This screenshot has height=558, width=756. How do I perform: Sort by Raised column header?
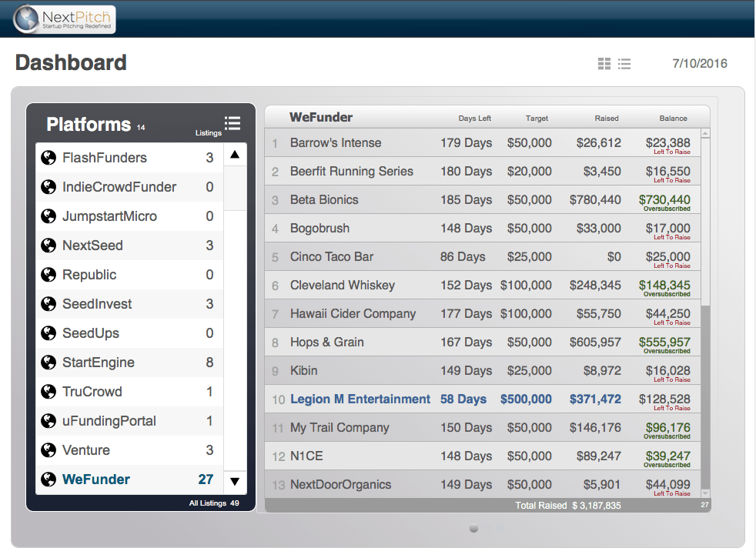point(607,119)
